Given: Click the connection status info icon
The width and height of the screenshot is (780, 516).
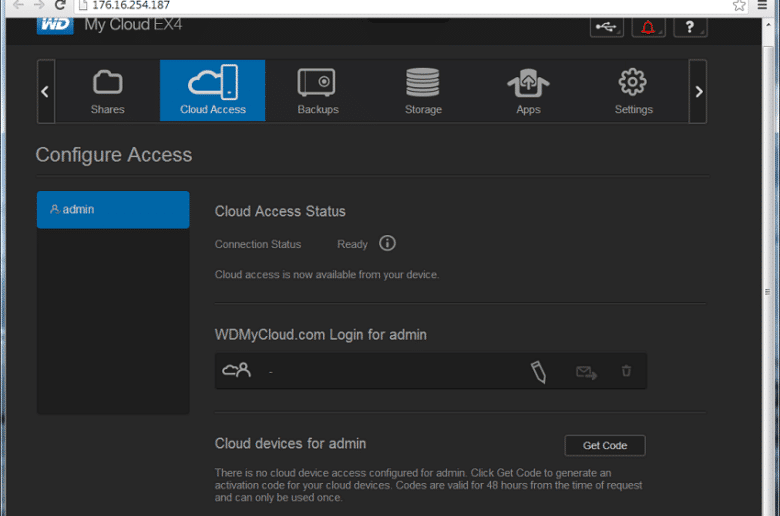Looking at the screenshot, I should click(x=388, y=243).
